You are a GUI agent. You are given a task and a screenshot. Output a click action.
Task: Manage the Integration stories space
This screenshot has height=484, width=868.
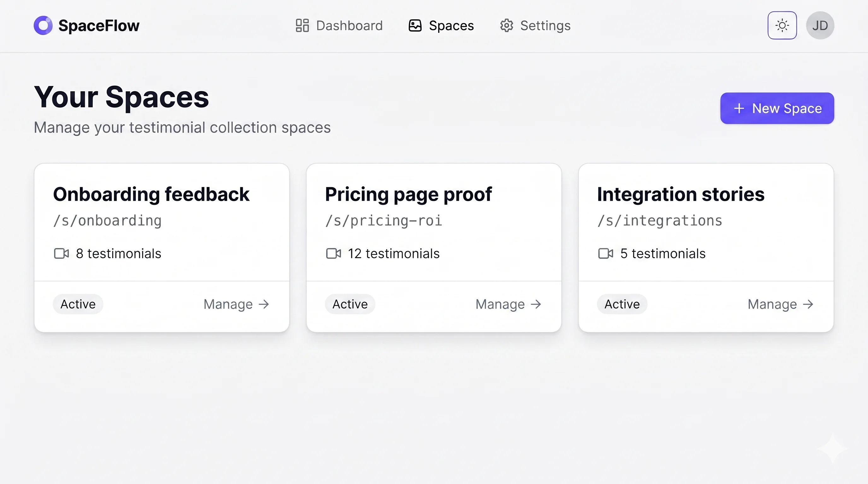(781, 304)
